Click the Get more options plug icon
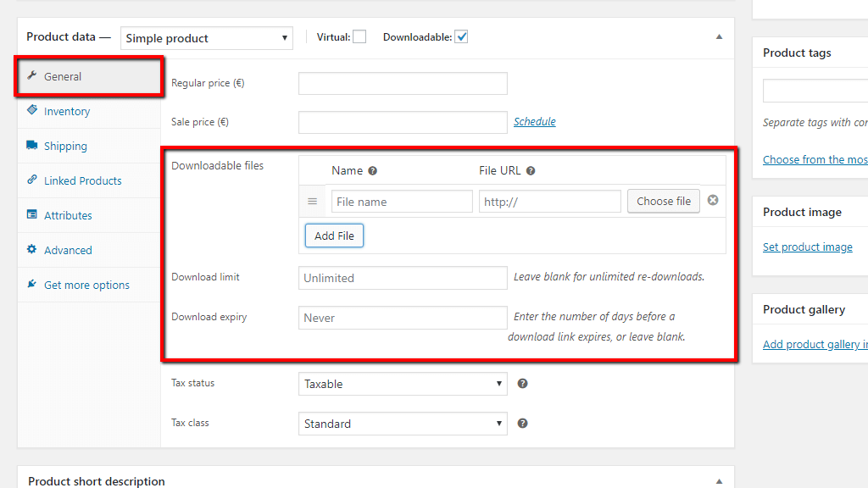 32,284
